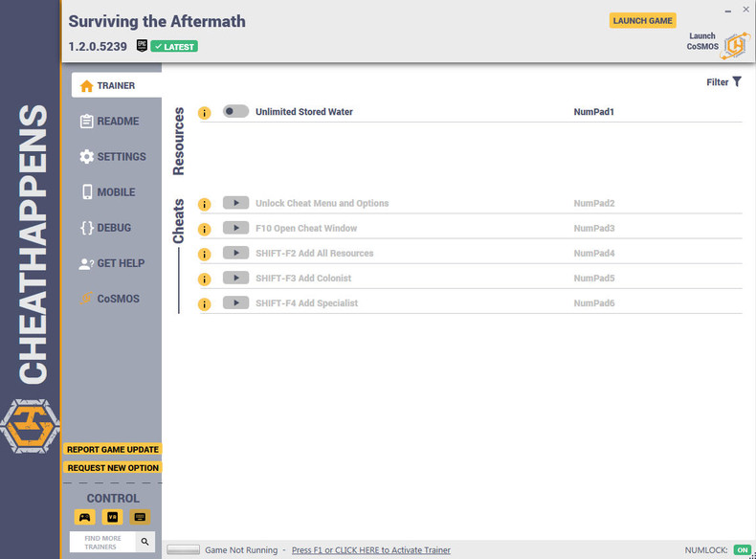Select keyboard control icon
The image size is (756, 559).
(x=140, y=517)
